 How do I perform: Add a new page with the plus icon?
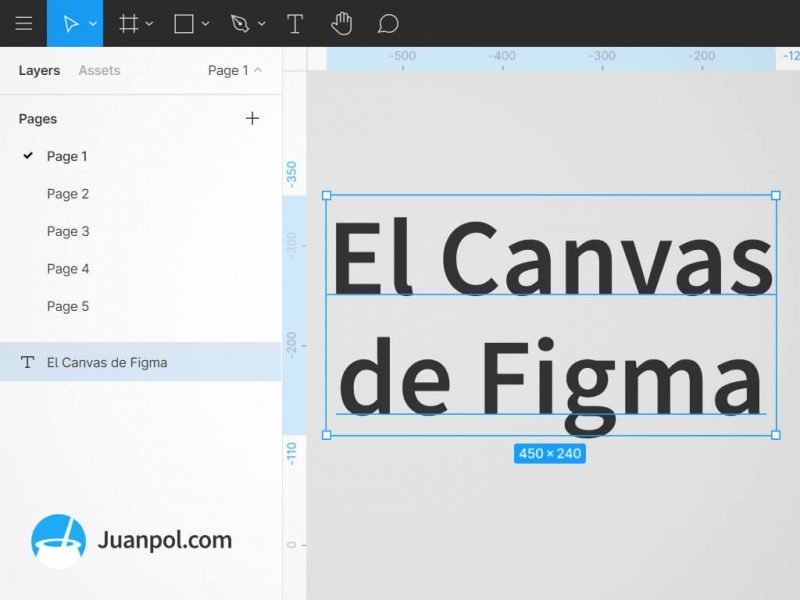(252, 118)
